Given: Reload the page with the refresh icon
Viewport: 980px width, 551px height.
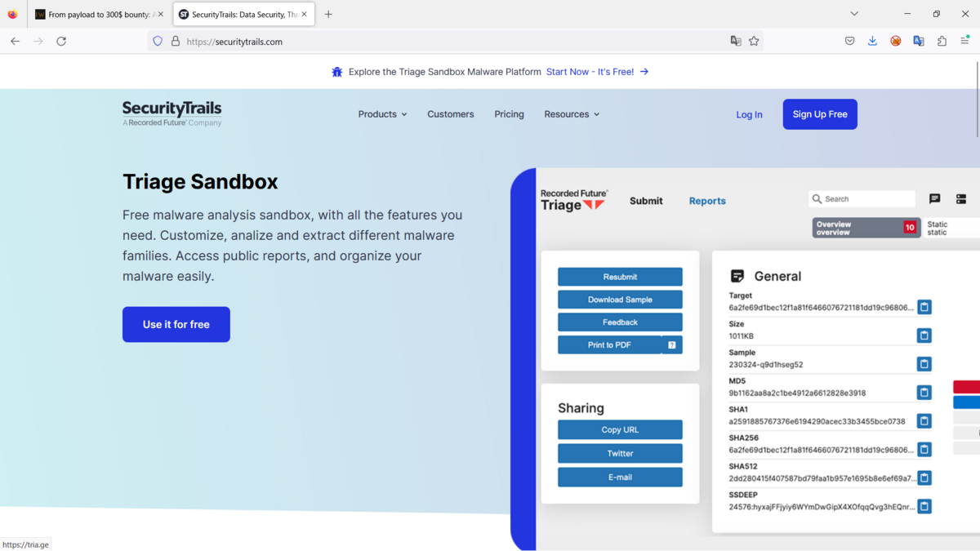Looking at the screenshot, I should pyautogui.click(x=61, y=41).
